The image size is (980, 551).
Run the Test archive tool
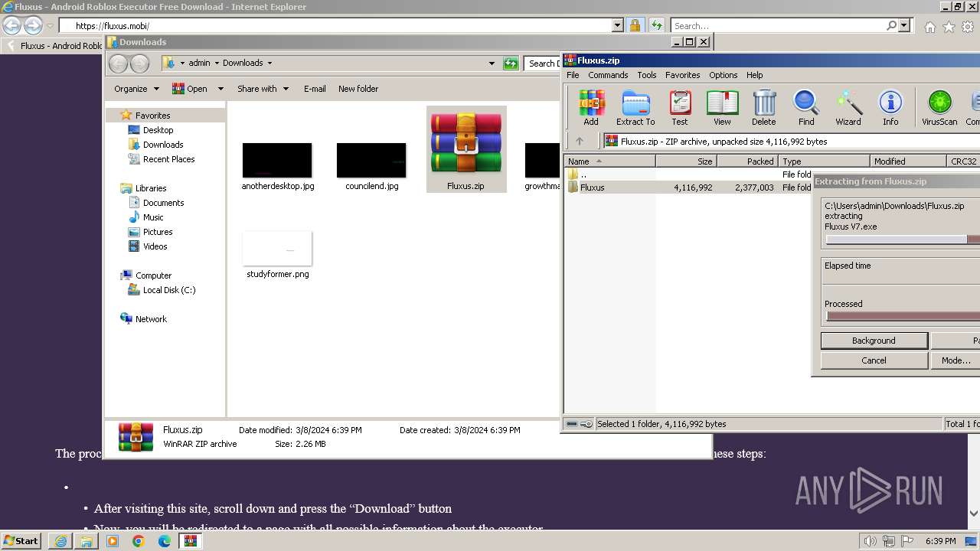point(680,107)
